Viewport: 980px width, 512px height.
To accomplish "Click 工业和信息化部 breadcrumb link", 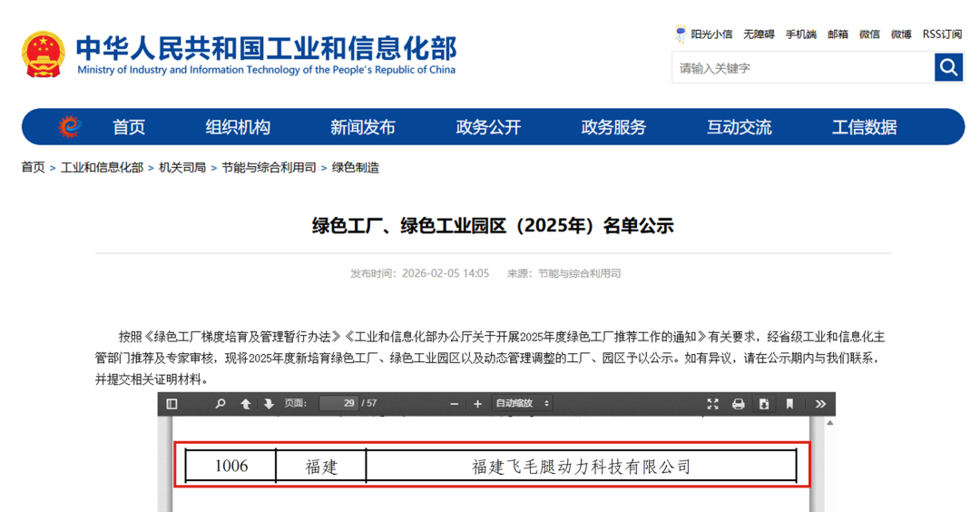I will point(102,168).
